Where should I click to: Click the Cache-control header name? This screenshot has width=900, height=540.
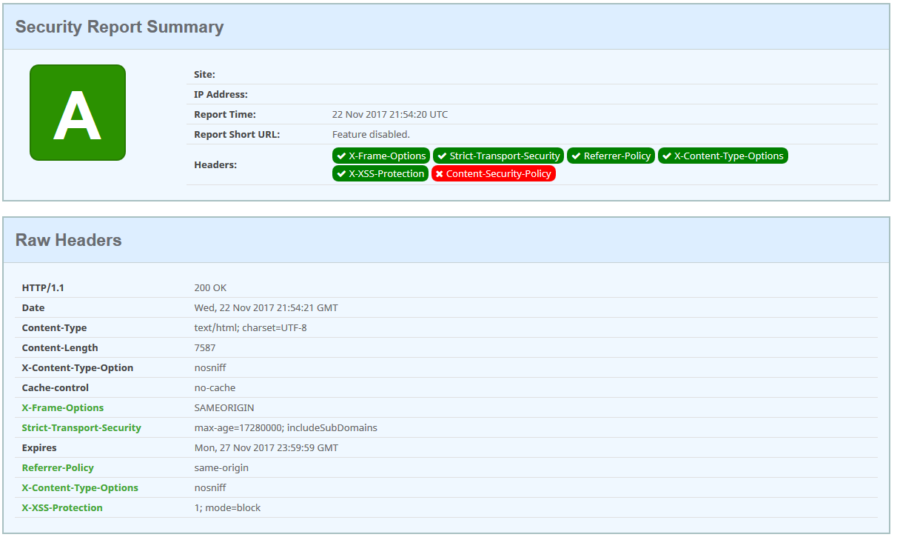55,388
